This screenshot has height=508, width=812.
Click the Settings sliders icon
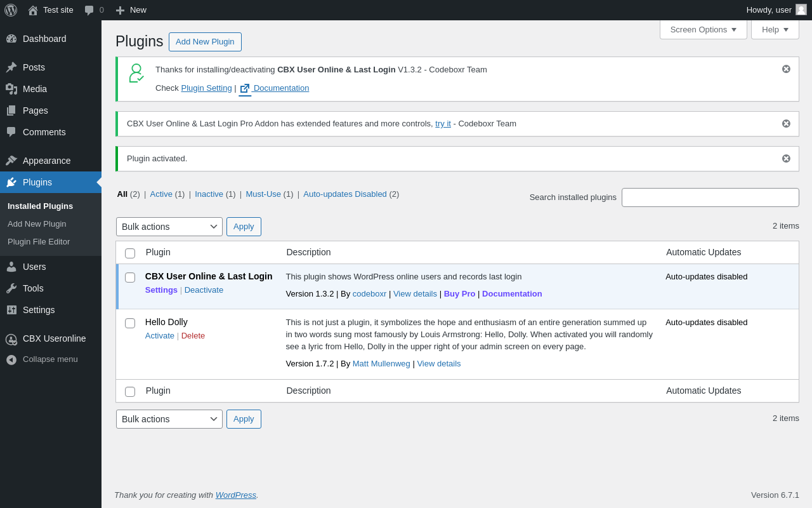click(x=11, y=310)
